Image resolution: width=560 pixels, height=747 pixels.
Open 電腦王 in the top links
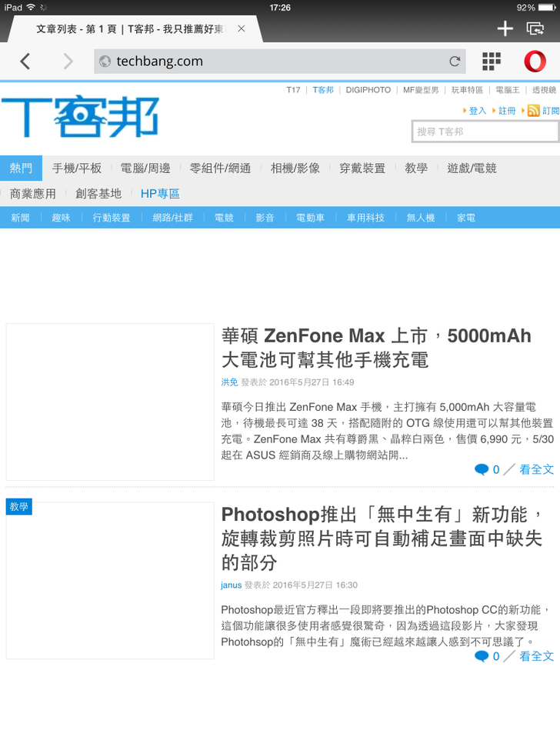pyautogui.click(x=508, y=90)
